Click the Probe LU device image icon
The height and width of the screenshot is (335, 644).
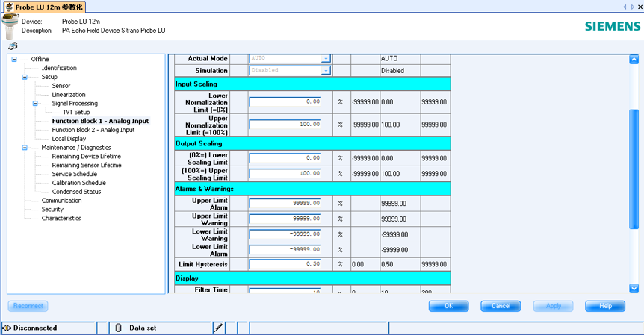[10, 25]
